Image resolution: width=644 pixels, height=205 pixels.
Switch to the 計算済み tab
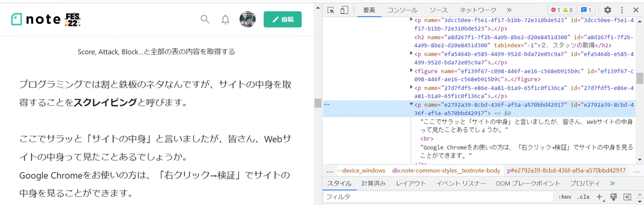pos(374,184)
